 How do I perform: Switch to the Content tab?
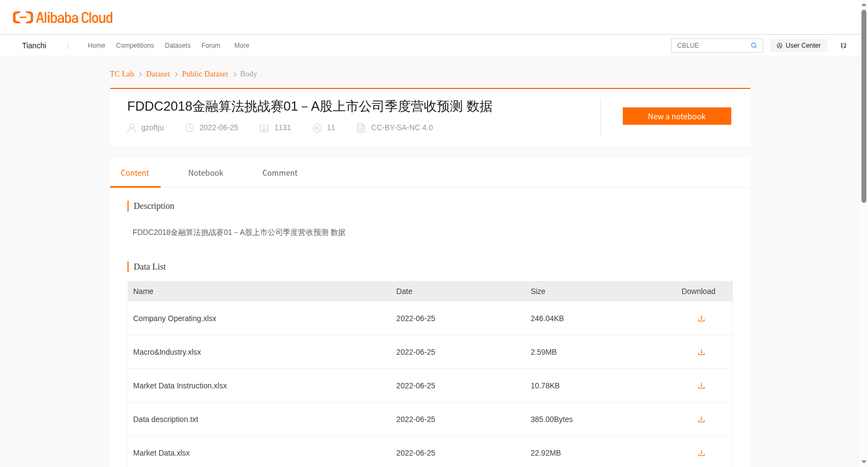(x=135, y=173)
